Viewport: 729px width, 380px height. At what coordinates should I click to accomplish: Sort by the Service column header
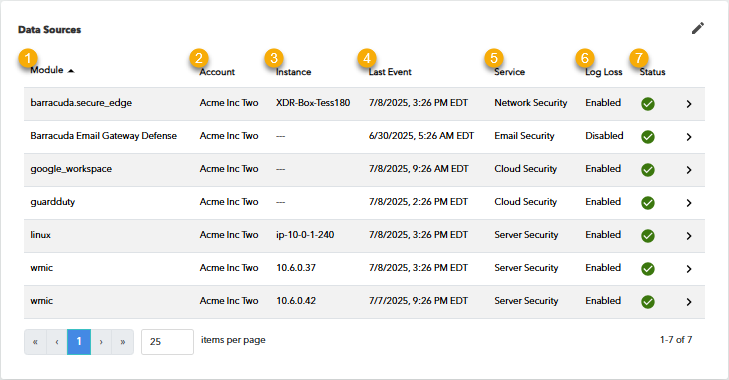(510, 72)
